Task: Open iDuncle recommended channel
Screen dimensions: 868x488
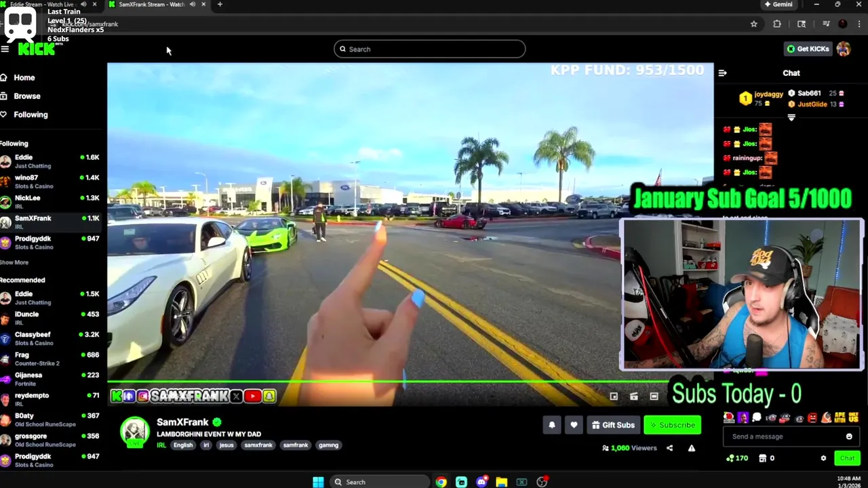Action: pyautogui.click(x=50, y=318)
